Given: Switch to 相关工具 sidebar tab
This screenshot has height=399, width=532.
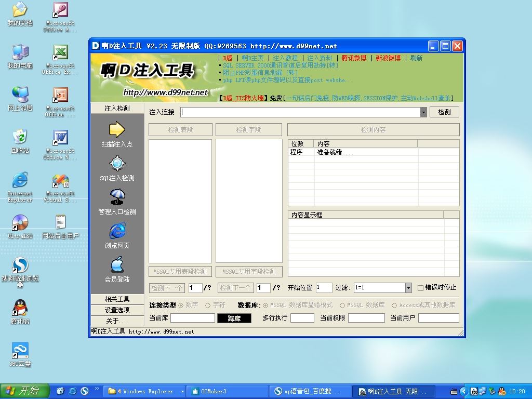Looking at the screenshot, I should (x=117, y=299).
